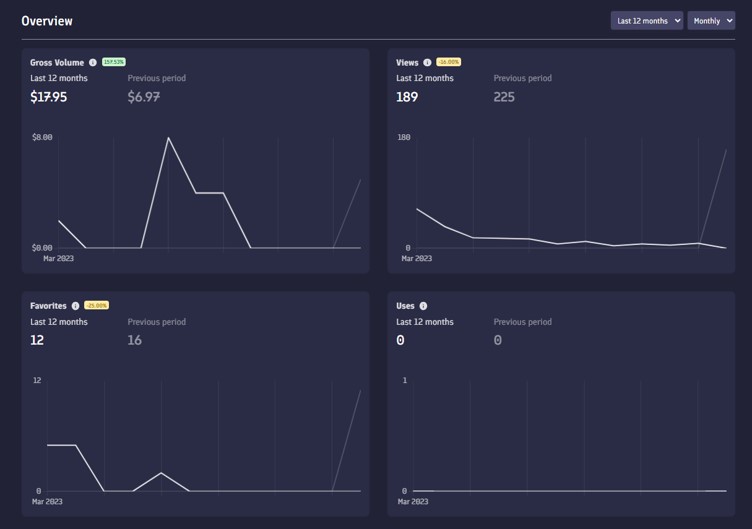Click Mar 2023 label under Uses chart
This screenshot has height=529, width=752.
pyautogui.click(x=413, y=501)
